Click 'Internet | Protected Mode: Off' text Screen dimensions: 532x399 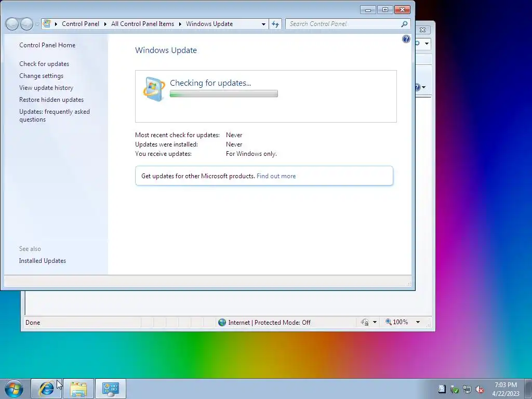[270, 323]
